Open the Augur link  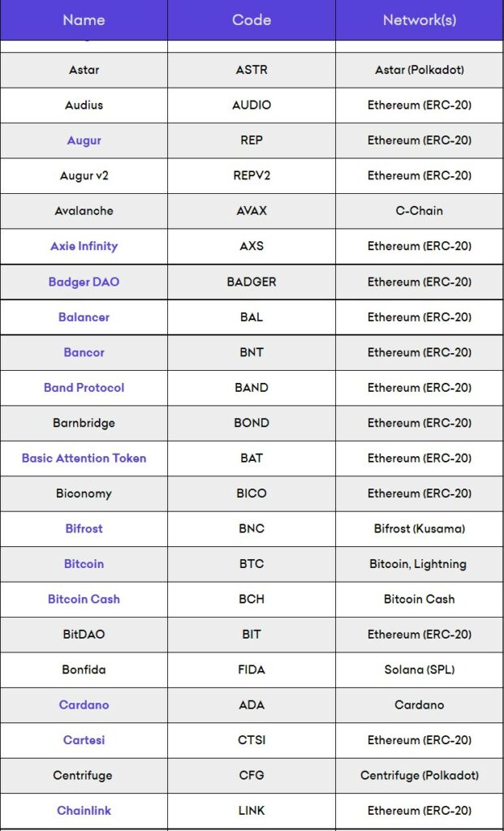84,140
